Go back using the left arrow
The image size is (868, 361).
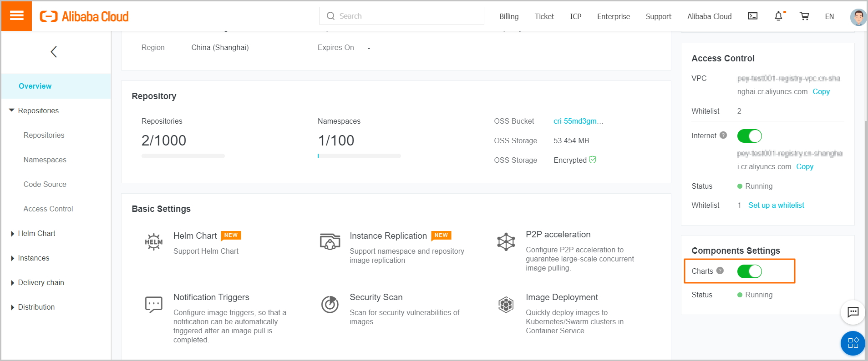[x=54, y=52]
